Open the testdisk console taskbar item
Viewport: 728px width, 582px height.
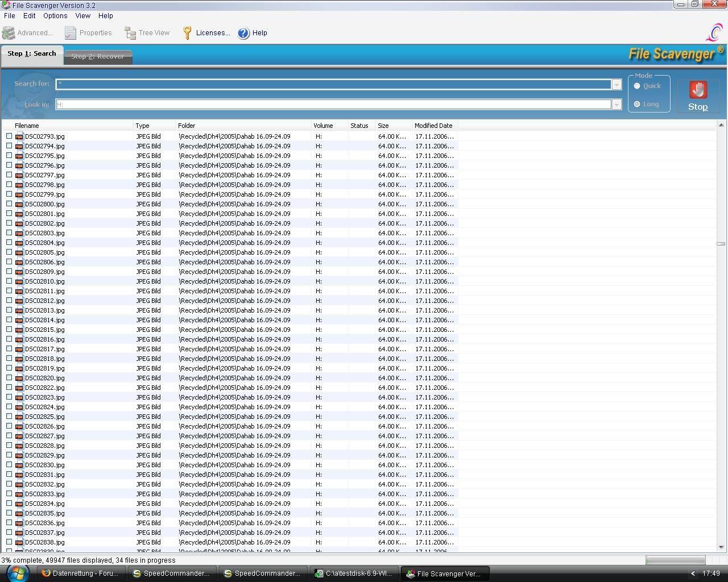[x=354, y=573]
